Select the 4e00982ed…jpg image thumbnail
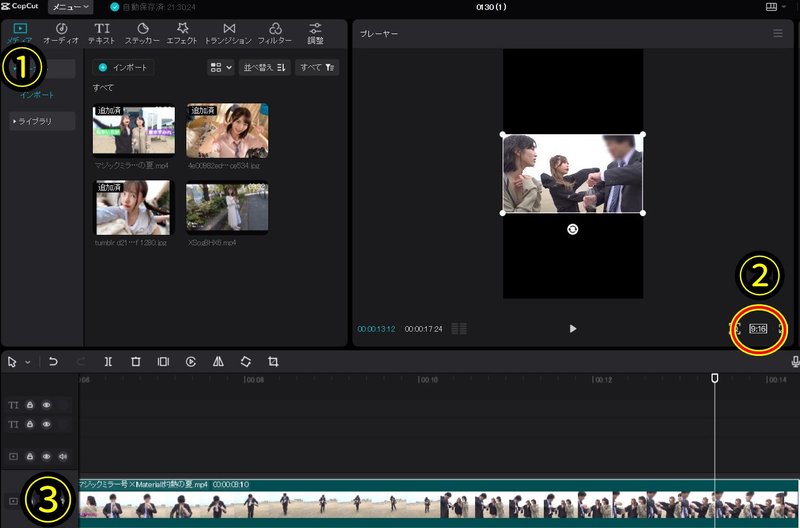The width and height of the screenshot is (800, 528). 227,131
